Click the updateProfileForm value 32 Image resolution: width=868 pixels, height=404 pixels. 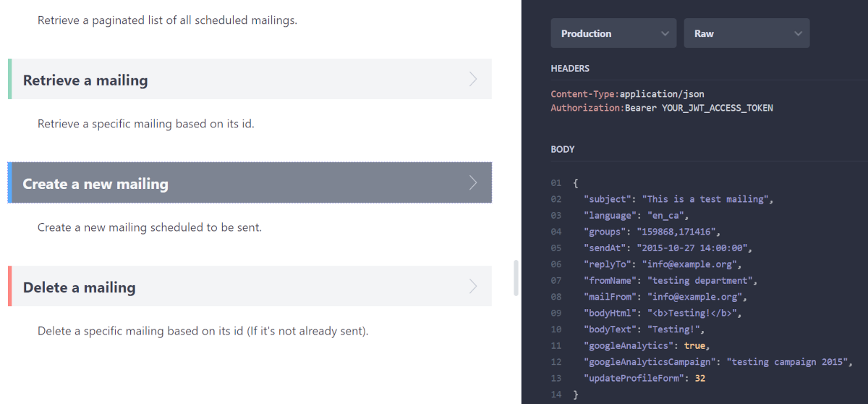click(x=700, y=378)
